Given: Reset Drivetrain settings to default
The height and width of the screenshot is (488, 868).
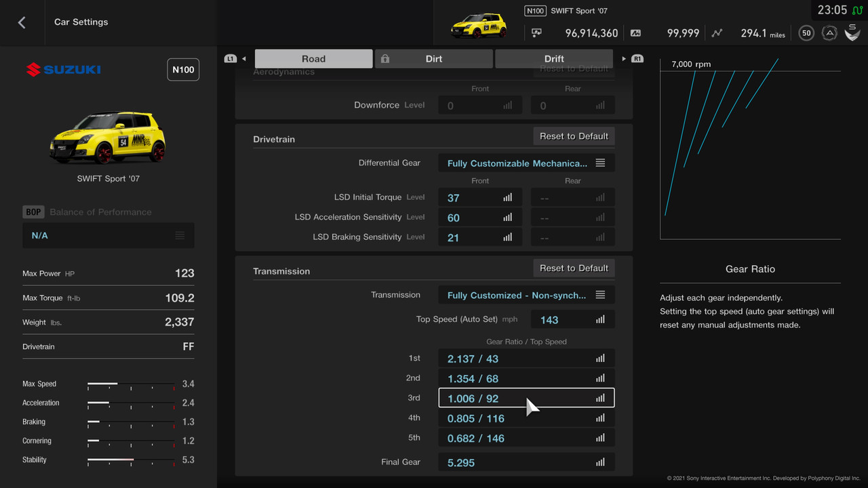Looking at the screenshot, I should click(x=574, y=136).
